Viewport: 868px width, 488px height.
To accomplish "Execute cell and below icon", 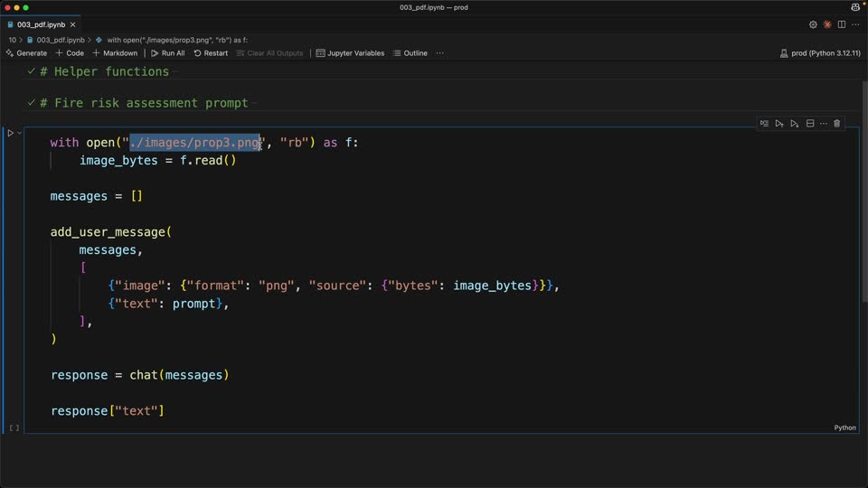I will tap(795, 124).
